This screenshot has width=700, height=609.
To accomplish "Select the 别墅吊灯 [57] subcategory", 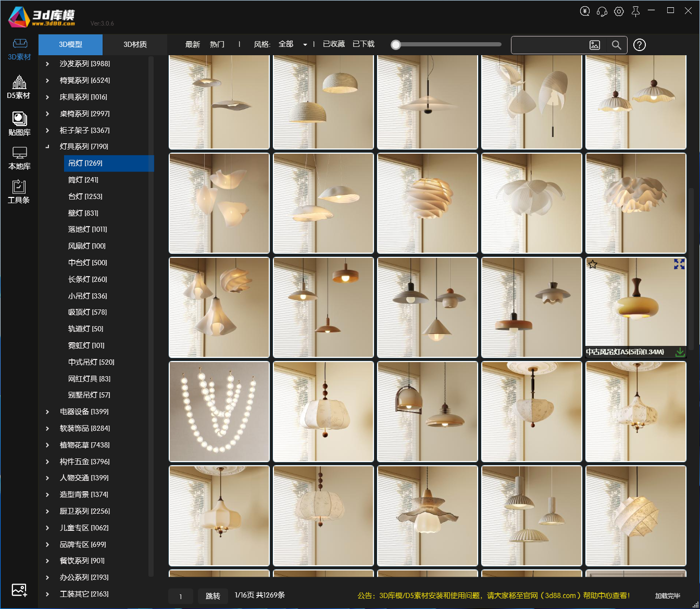I will tap(89, 395).
